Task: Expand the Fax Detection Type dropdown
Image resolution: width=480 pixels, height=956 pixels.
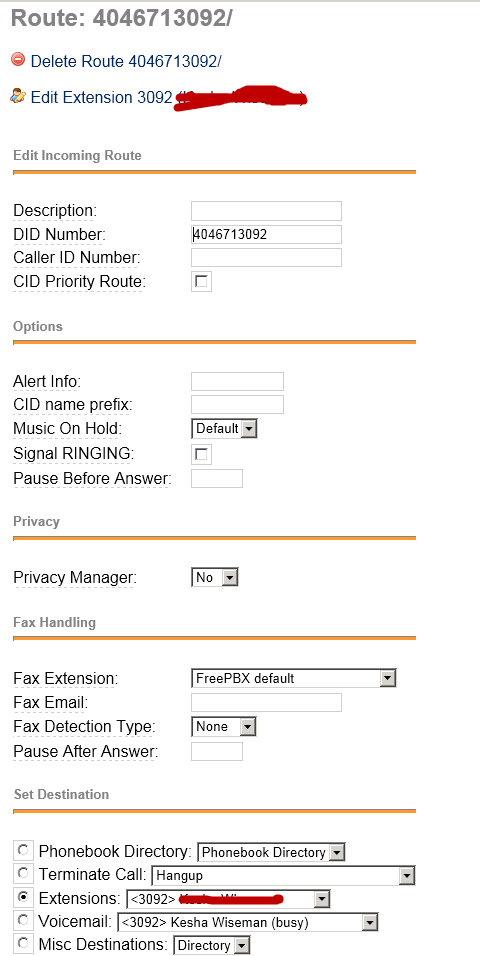Action: 224,727
